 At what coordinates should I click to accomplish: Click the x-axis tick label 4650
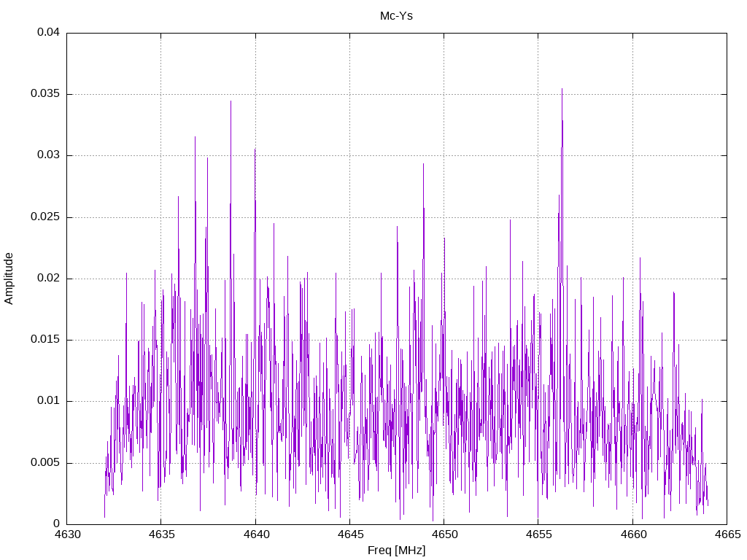click(444, 534)
